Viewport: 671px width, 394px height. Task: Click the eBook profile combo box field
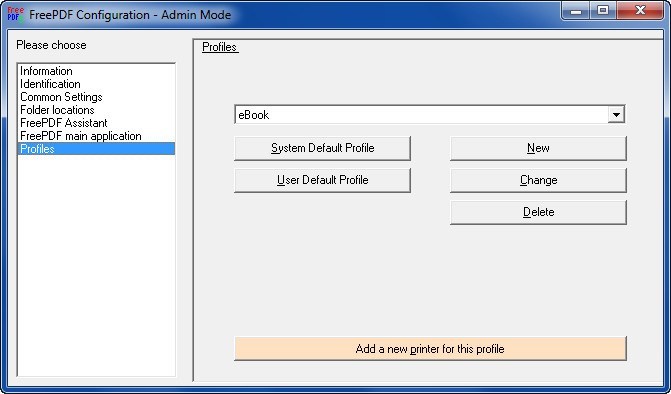pos(430,115)
